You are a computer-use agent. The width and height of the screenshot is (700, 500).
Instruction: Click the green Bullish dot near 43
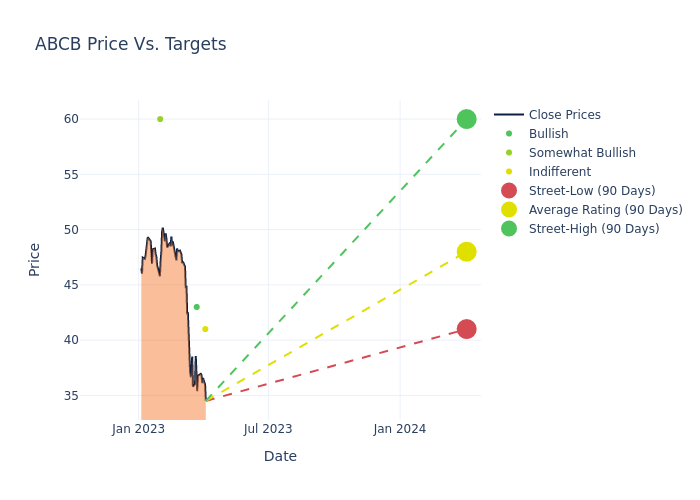click(x=196, y=307)
